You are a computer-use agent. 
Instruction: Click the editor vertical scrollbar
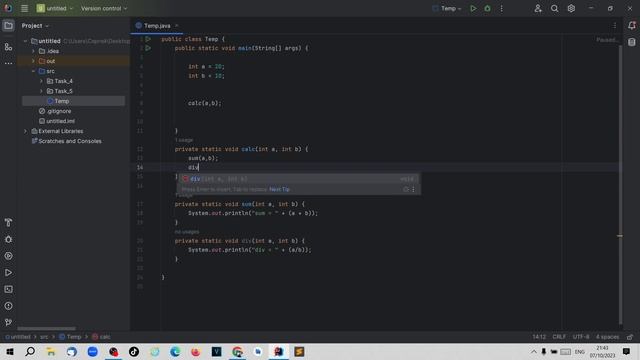620,184
